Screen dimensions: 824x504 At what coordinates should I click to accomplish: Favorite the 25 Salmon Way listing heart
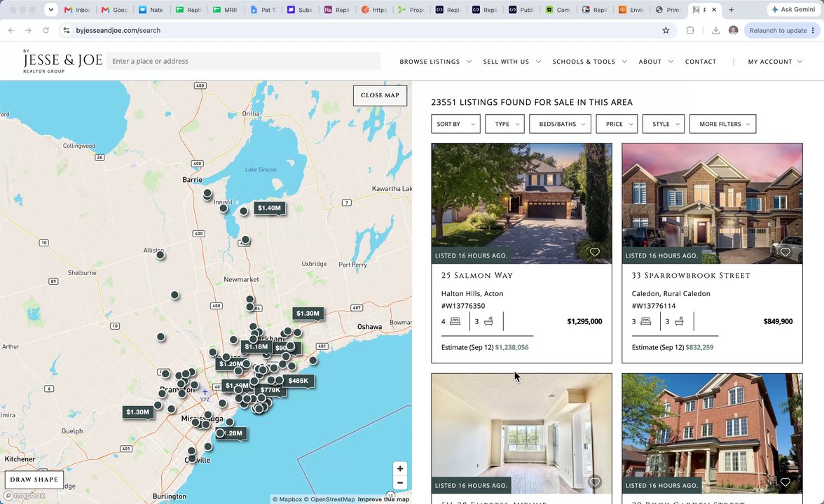click(594, 253)
